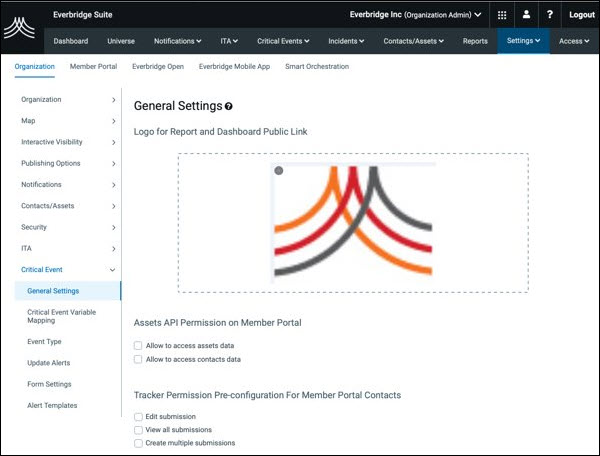Enable View all submissions checkbox
Viewport: 600px width, 456px height.
point(138,429)
